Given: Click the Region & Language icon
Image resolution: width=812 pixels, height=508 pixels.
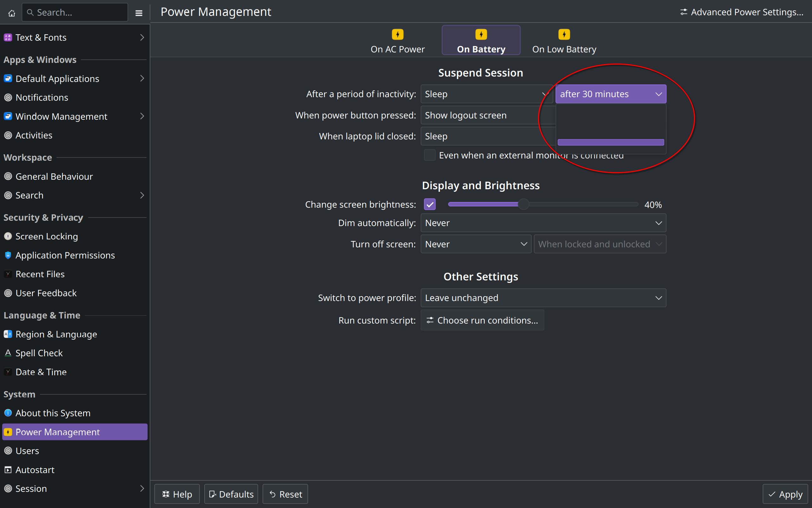Looking at the screenshot, I should 8,334.
